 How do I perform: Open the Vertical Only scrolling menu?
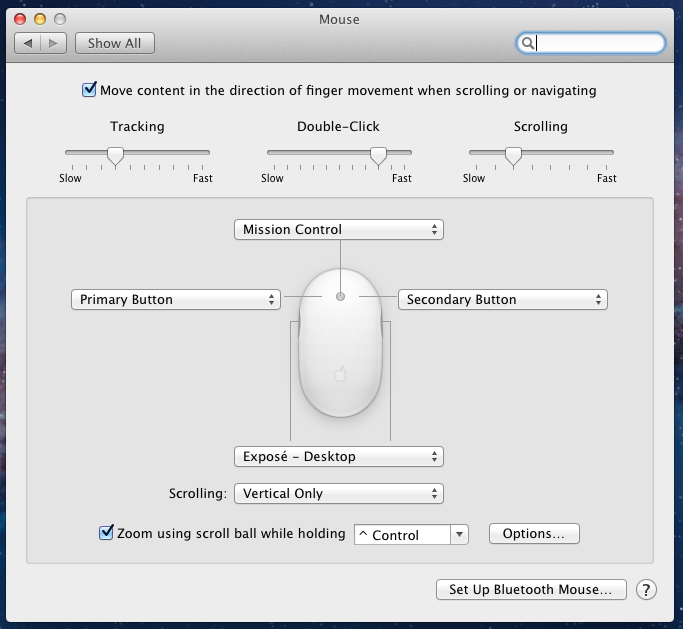point(339,494)
